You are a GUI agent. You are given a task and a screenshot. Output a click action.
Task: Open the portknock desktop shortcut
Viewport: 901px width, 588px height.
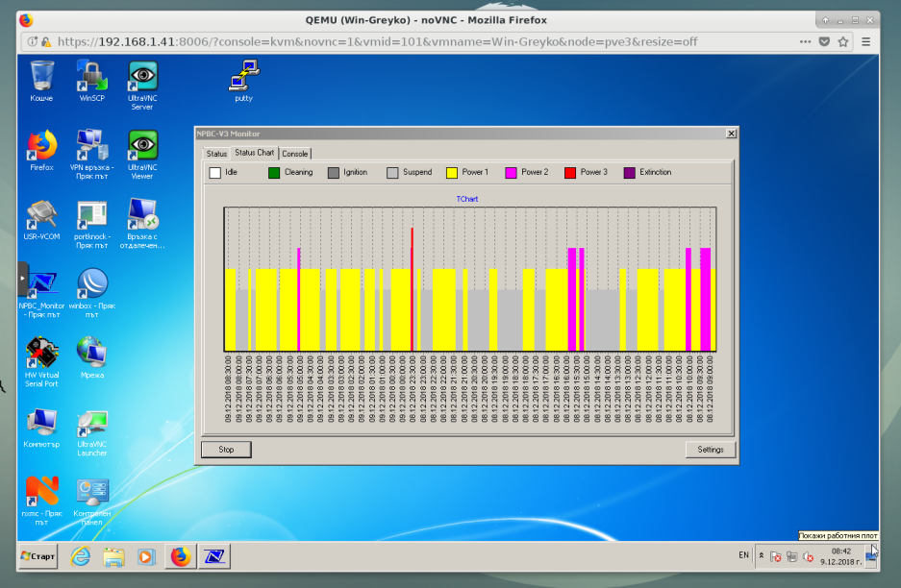[x=92, y=216]
